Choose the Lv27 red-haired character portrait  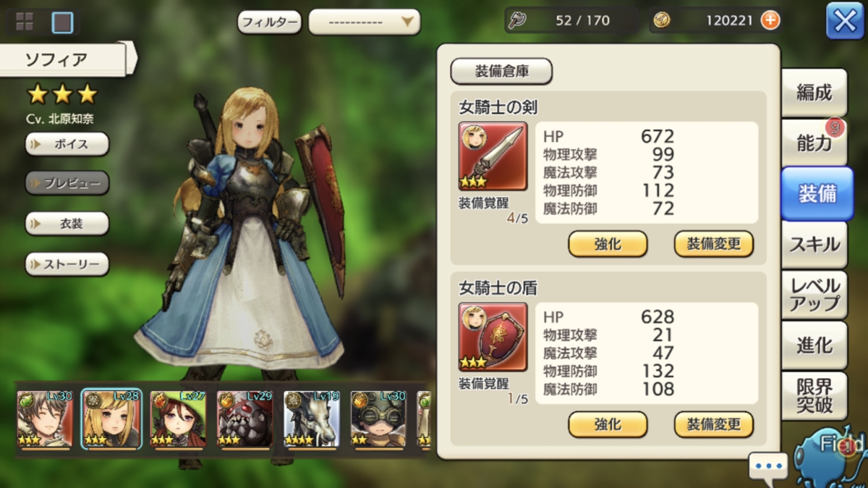click(x=178, y=420)
